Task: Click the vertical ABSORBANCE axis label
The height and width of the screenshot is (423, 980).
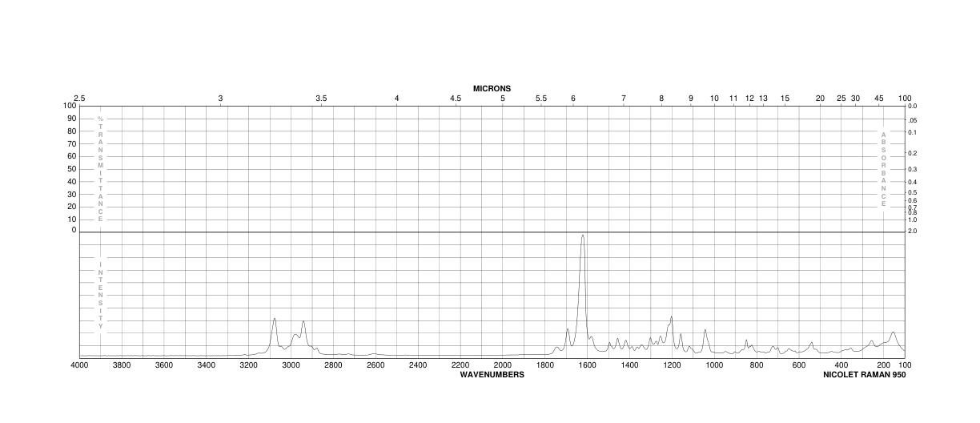Action: point(884,169)
